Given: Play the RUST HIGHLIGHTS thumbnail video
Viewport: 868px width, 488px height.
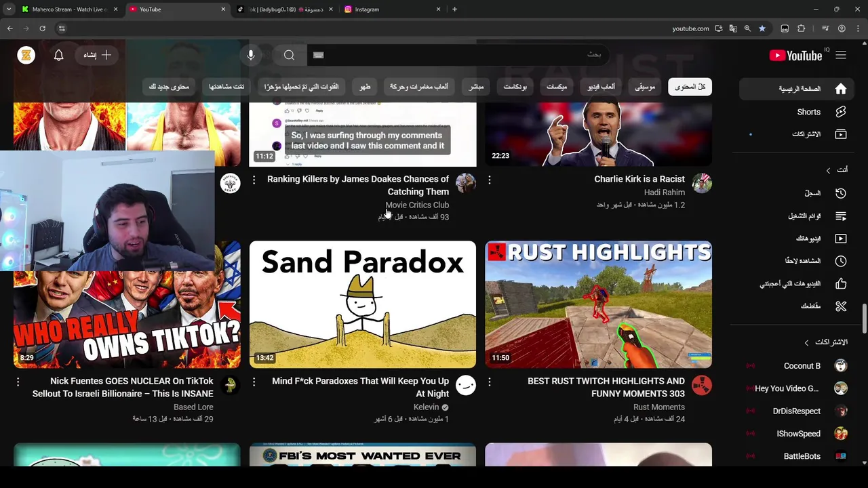Looking at the screenshot, I should point(598,304).
